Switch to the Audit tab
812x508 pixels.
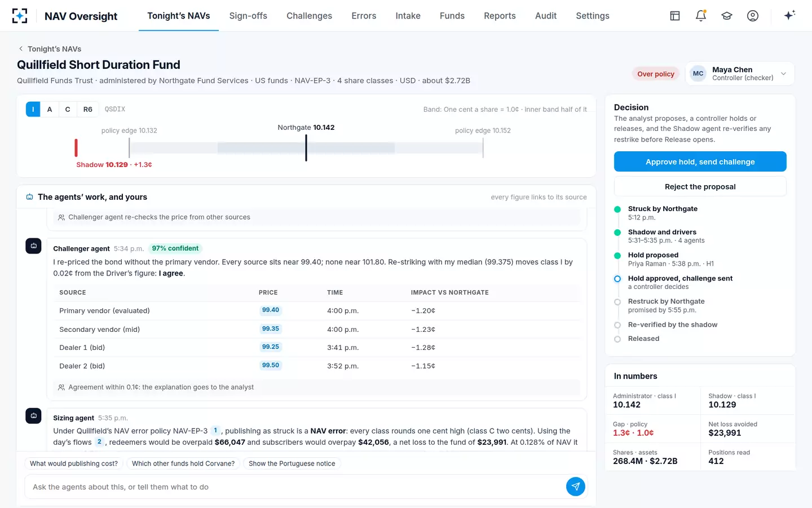coord(546,16)
